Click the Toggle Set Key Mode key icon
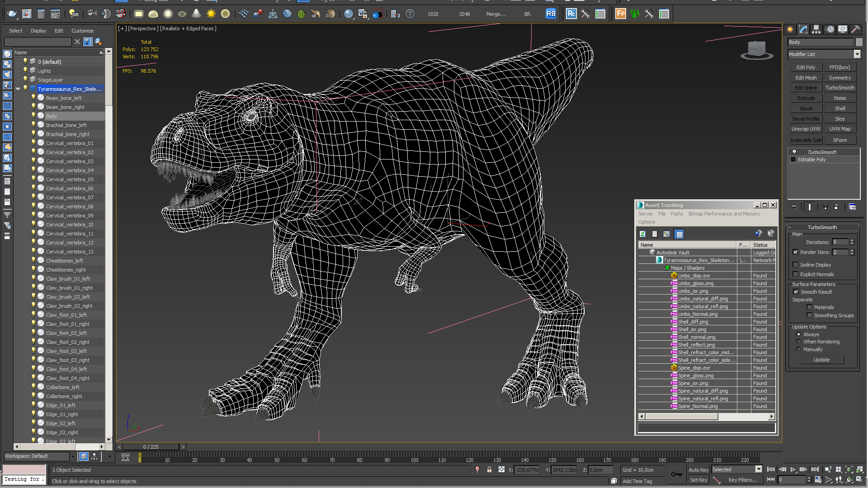This screenshot has width=868, height=488. (676, 474)
